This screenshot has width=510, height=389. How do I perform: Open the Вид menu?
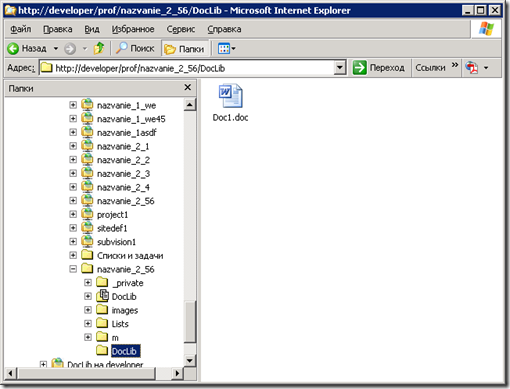point(92,29)
